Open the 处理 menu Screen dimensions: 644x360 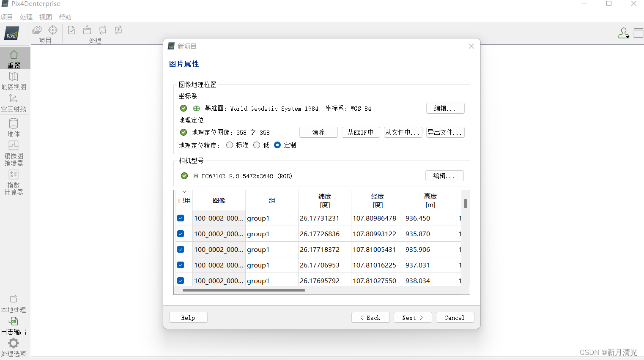click(x=26, y=17)
